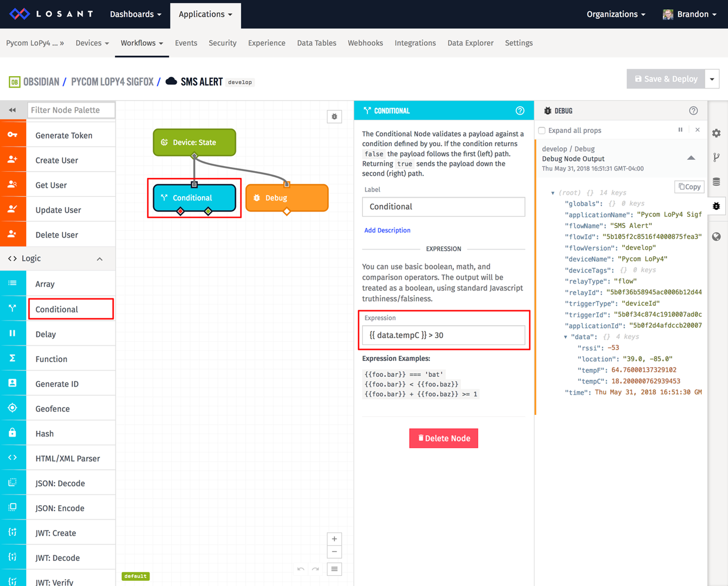Select JSON: Decode node icon
Image resolution: width=728 pixels, height=586 pixels.
coord(13,483)
